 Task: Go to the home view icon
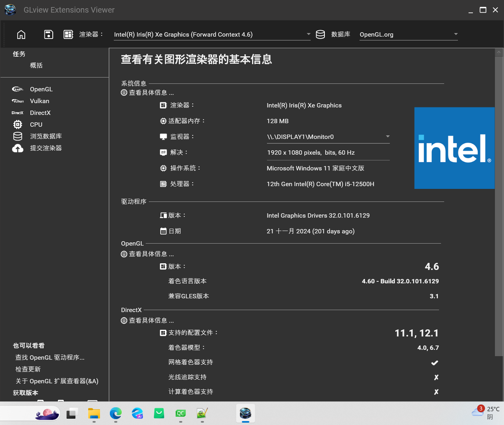pyautogui.click(x=21, y=35)
